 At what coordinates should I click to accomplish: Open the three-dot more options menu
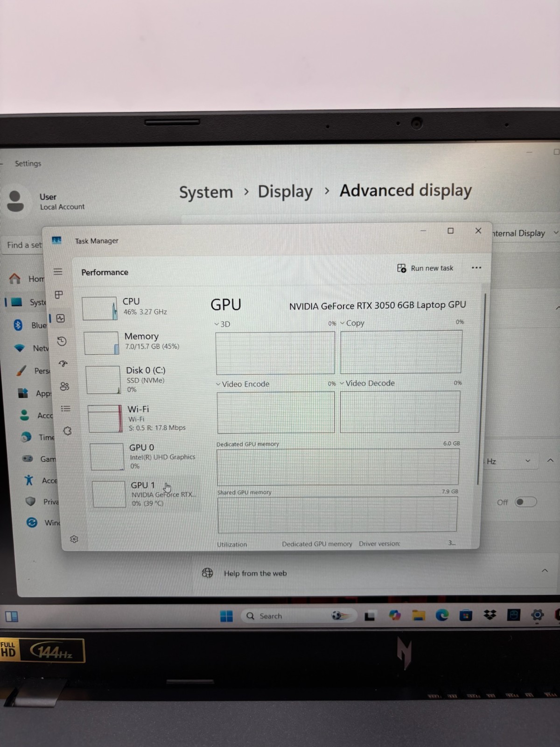[476, 268]
